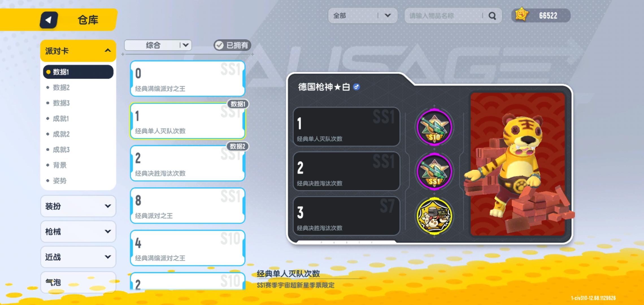This screenshot has width=644, height=305.
Task: Select the S10 经典满编派对之王 card
Action: [188, 248]
